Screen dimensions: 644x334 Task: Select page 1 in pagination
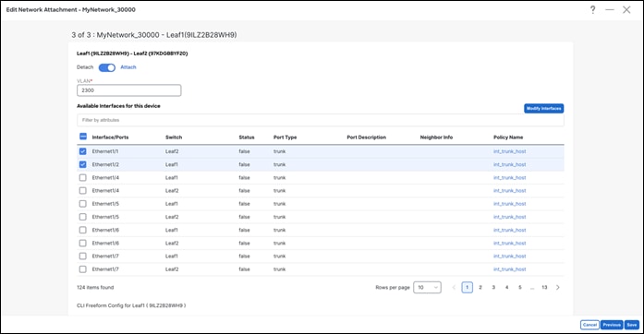[467, 288]
